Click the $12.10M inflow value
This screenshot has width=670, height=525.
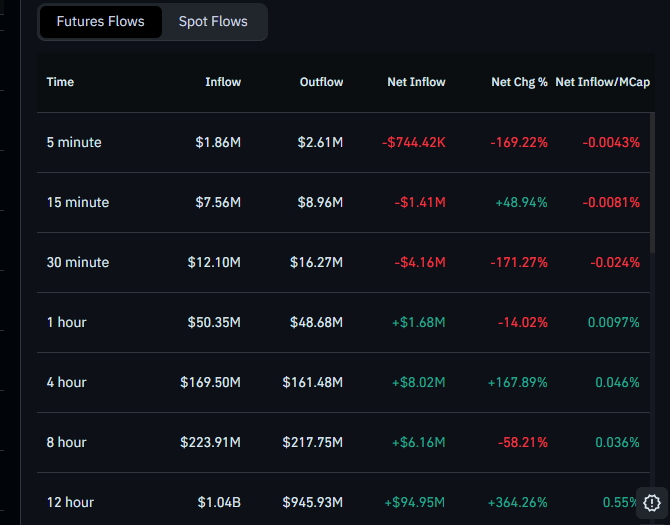(x=214, y=262)
